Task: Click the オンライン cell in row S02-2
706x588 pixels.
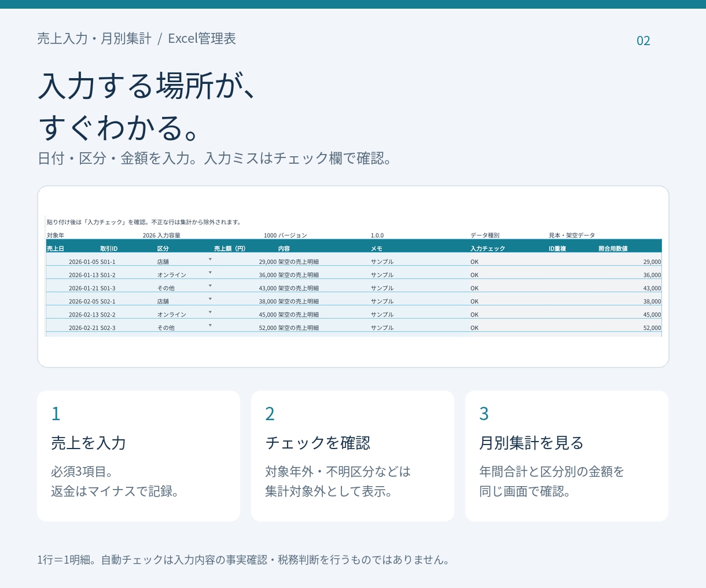Action: tap(172, 315)
